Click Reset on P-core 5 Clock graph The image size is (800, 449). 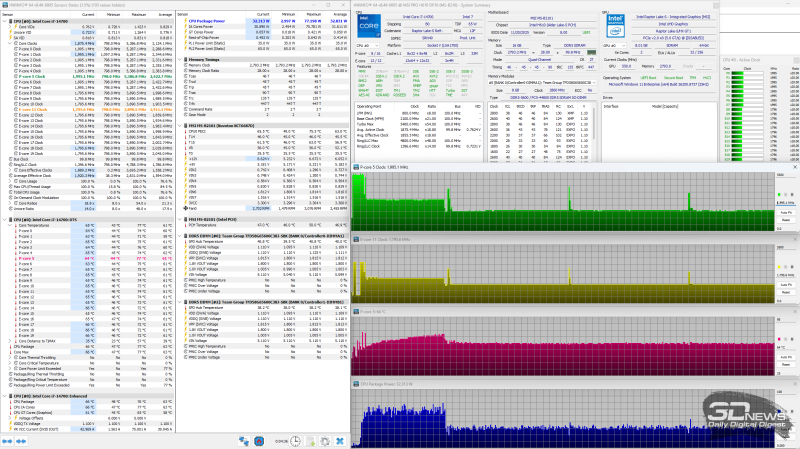(786, 220)
